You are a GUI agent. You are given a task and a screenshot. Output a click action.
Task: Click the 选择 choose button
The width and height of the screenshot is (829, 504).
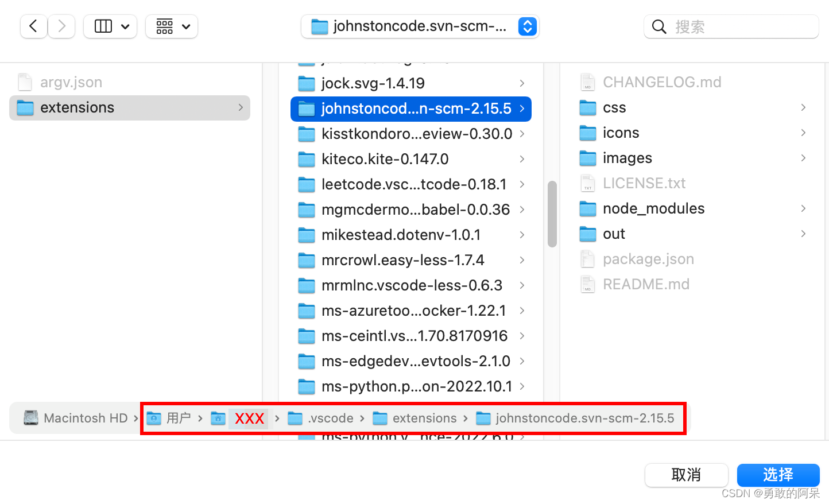[778, 475]
